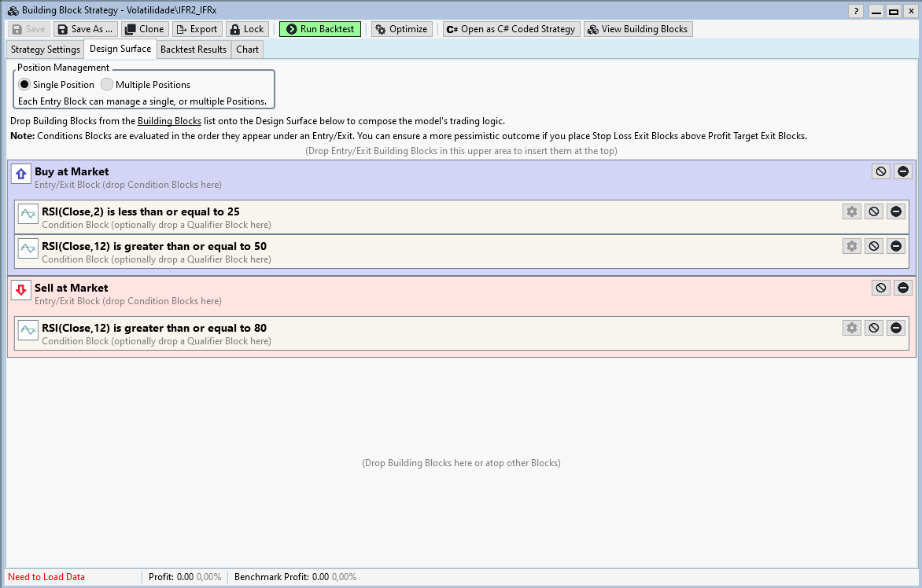This screenshot has width=922, height=588.
Task: Disable the Buy at Market block
Action: [x=880, y=171]
